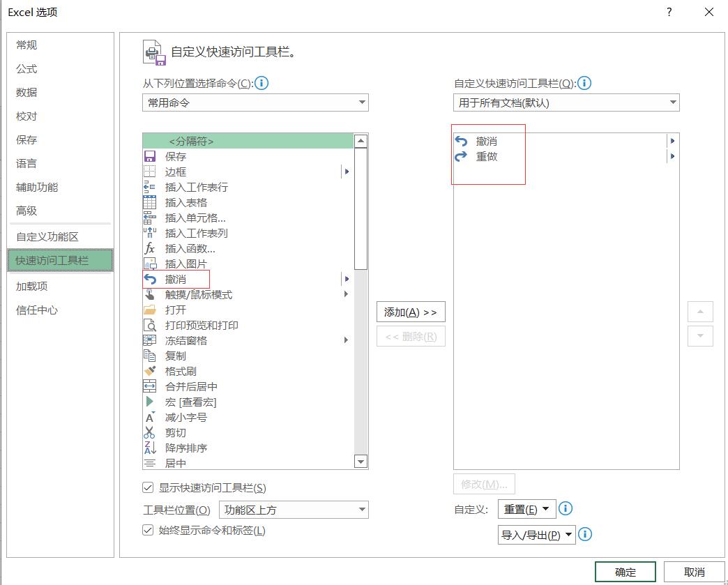
Task: Click the move down arrow button
Action: 700,335
